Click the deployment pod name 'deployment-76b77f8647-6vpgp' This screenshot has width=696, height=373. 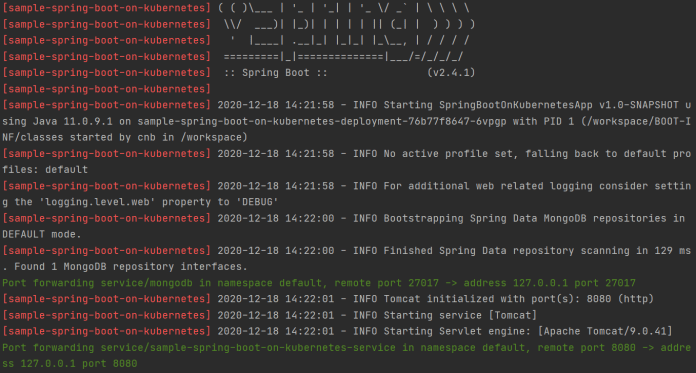pos(424,121)
